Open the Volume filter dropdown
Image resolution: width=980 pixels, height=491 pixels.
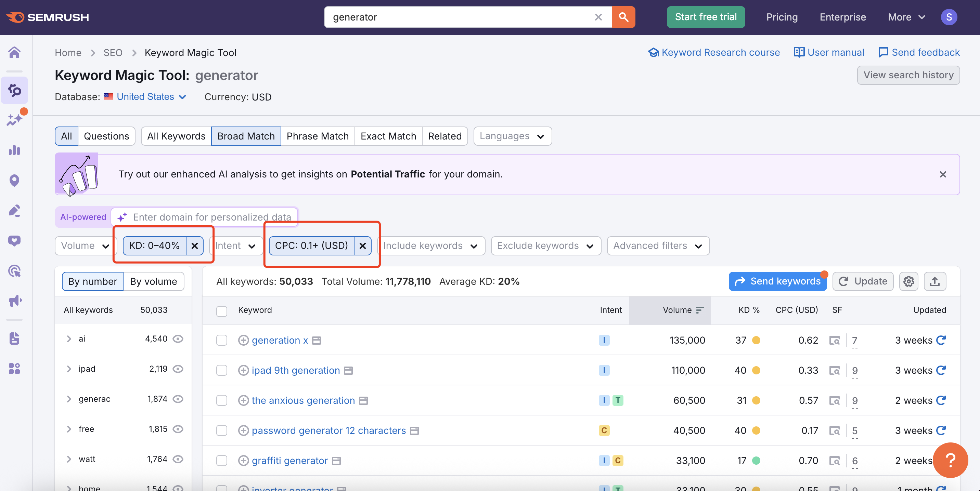[85, 246]
